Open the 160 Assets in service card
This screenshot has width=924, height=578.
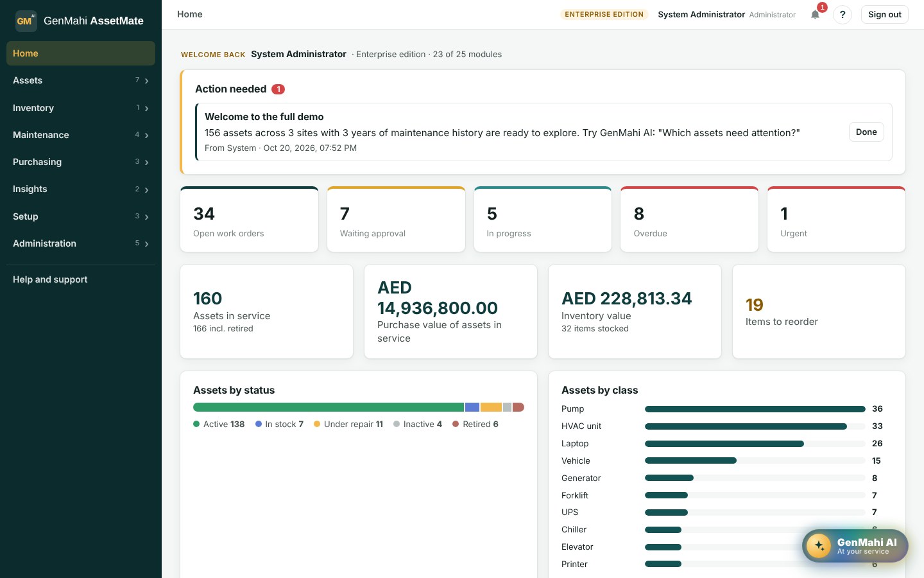(x=267, y=311)
